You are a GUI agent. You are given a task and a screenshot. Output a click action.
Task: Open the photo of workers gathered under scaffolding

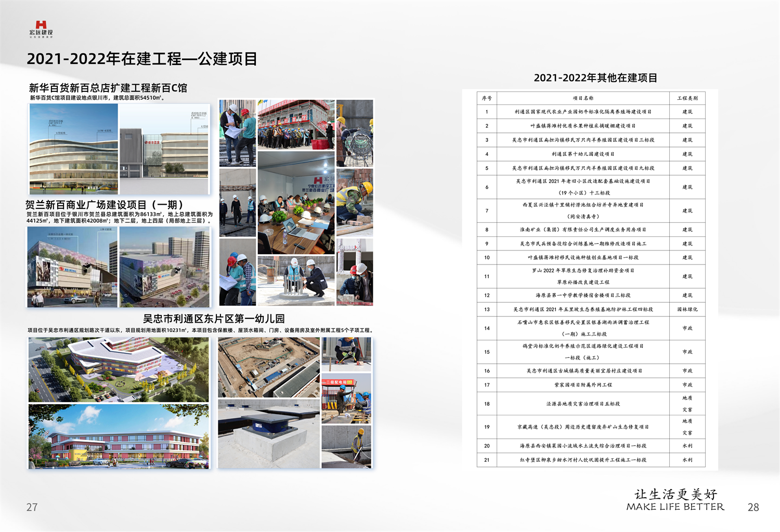click(x=296, y=124)
